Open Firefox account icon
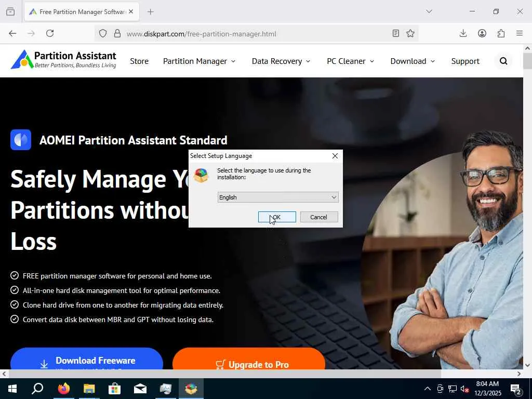This screenshot has height=399, width=532. click(x=482, y=33)
